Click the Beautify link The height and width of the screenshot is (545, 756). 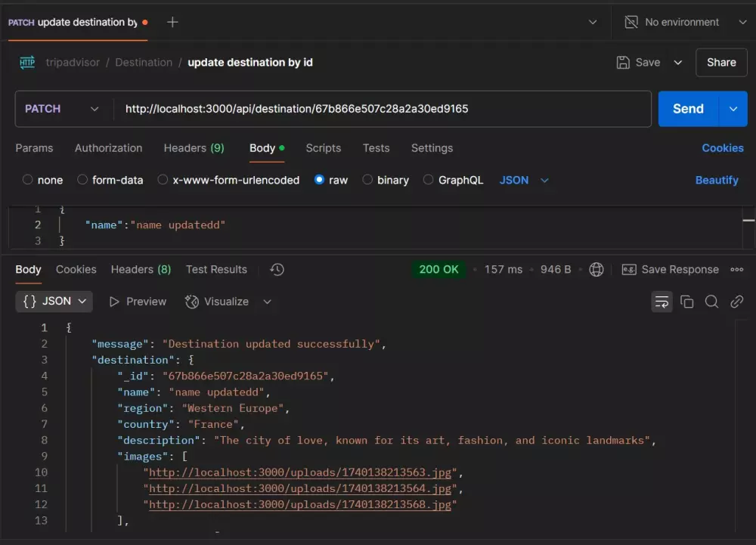[717, 180]
